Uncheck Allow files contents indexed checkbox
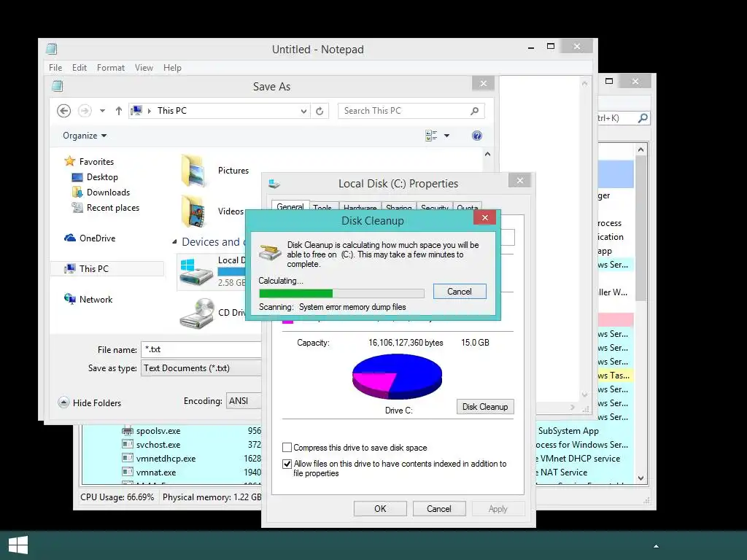Screen dimensions: 747x560 [287, 464]
